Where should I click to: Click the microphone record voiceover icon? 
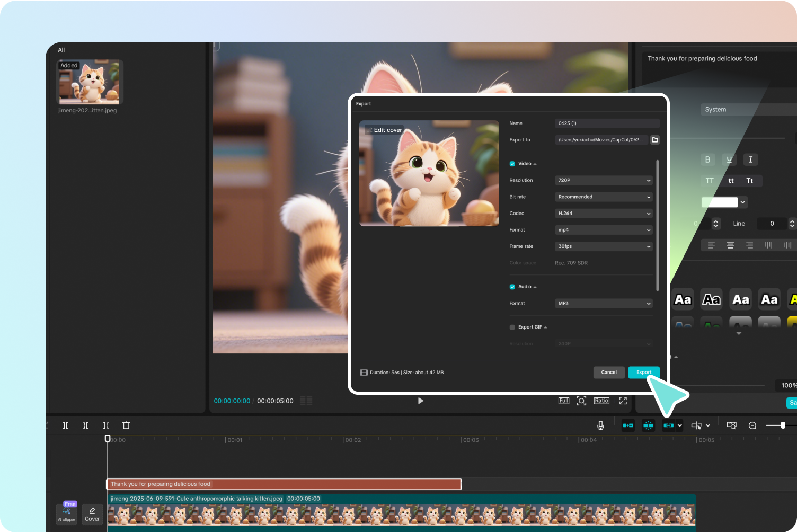(600, 425)
